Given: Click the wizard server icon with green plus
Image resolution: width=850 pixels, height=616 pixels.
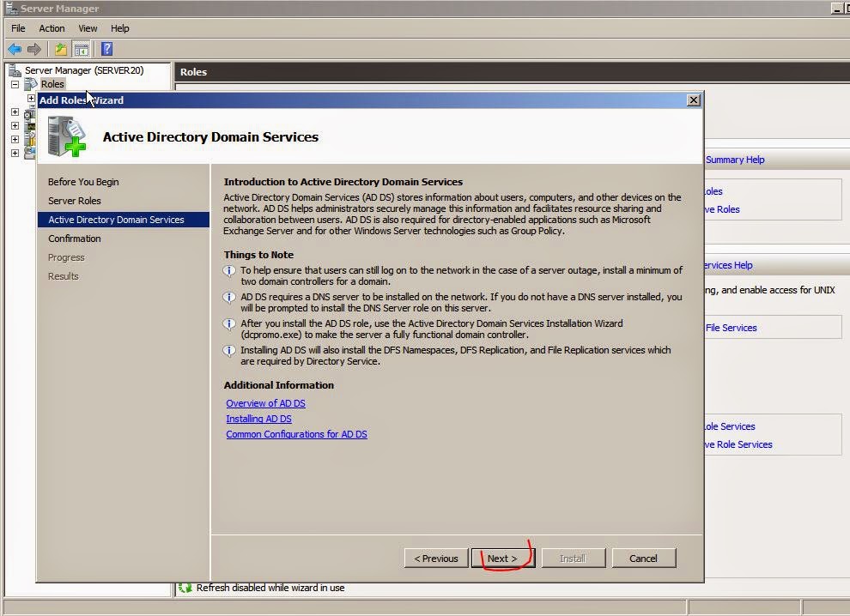Looking at the screenshot, I should (67, 137).
